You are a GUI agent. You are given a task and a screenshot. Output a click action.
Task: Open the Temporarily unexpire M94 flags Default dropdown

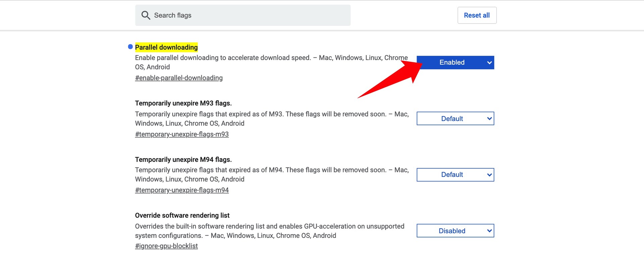tap(455, 175)
